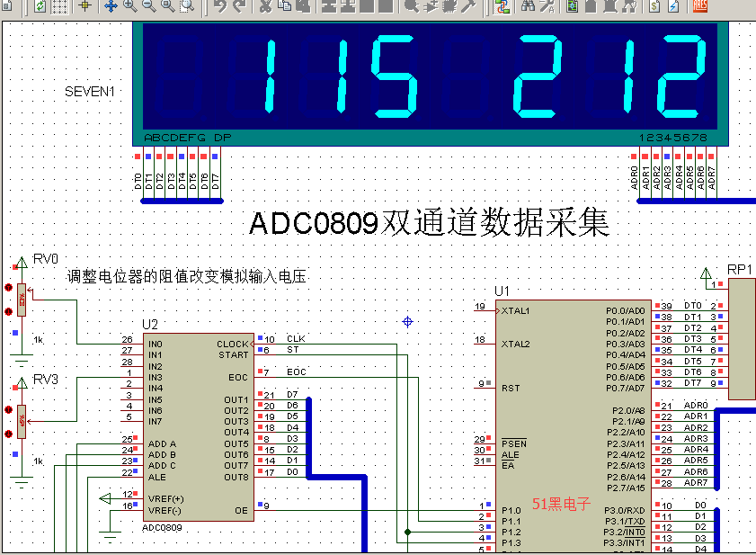Click the RV3 potentiometer label

tap(45, 380)
